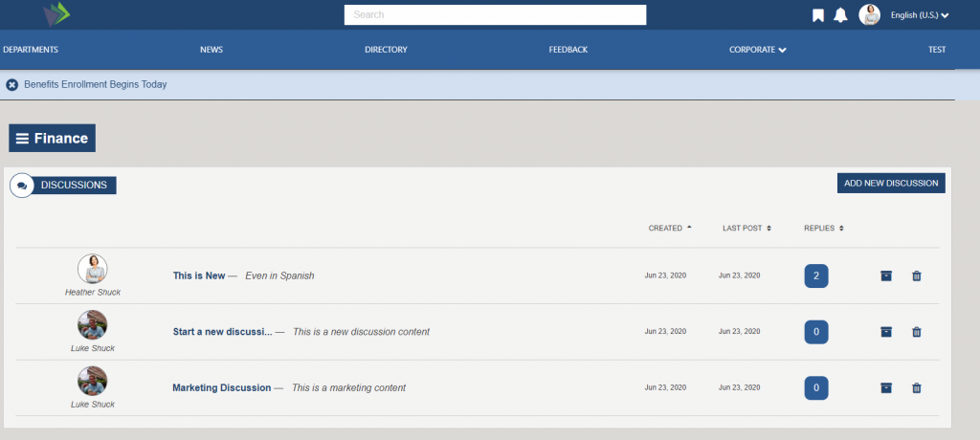Go to the Directory menu item
This screenshot has height=440, width=980.
pos(386,50)
